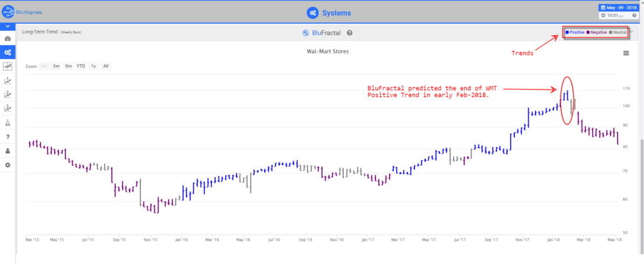The width and height of the screenshot is (644, 264).
Task: Set zoom range to 3m
Action: coord(56,66)
